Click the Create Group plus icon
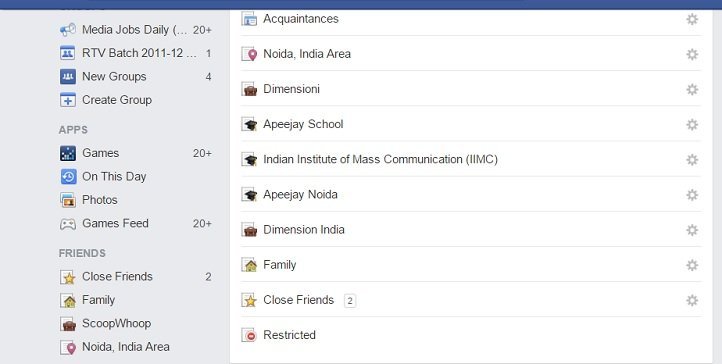This screenshot has height=364, width=722. click(x=68, y=100)
